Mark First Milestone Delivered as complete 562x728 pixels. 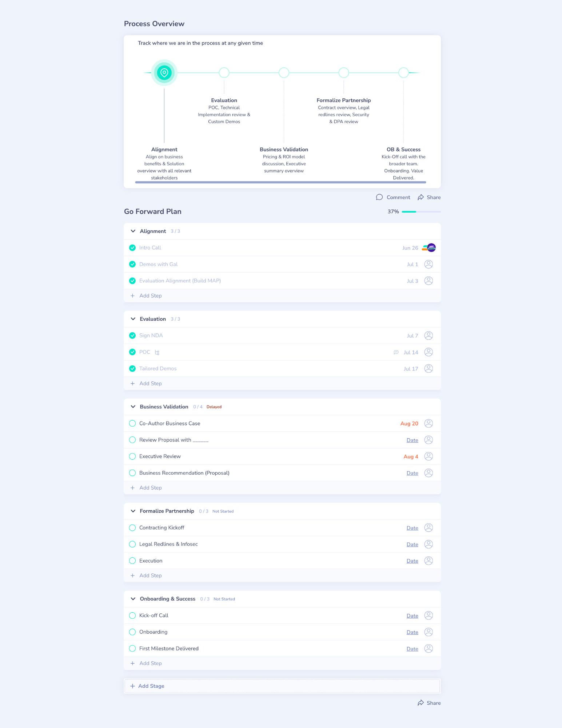pyautogui.click(x=132, y=648)
